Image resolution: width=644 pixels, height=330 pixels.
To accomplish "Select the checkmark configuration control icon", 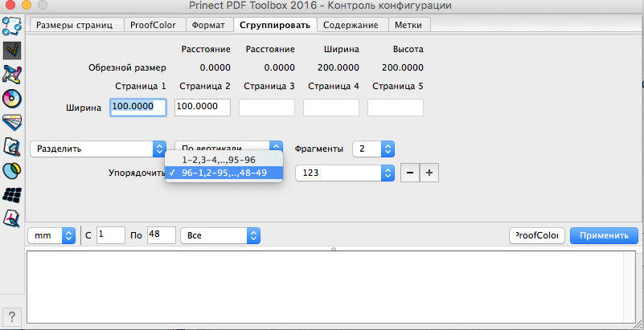I will coord(12,51).
